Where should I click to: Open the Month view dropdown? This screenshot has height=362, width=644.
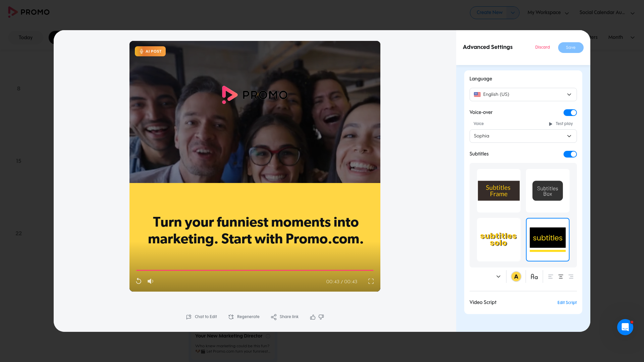pyautogui.click(x=622, y=37)
